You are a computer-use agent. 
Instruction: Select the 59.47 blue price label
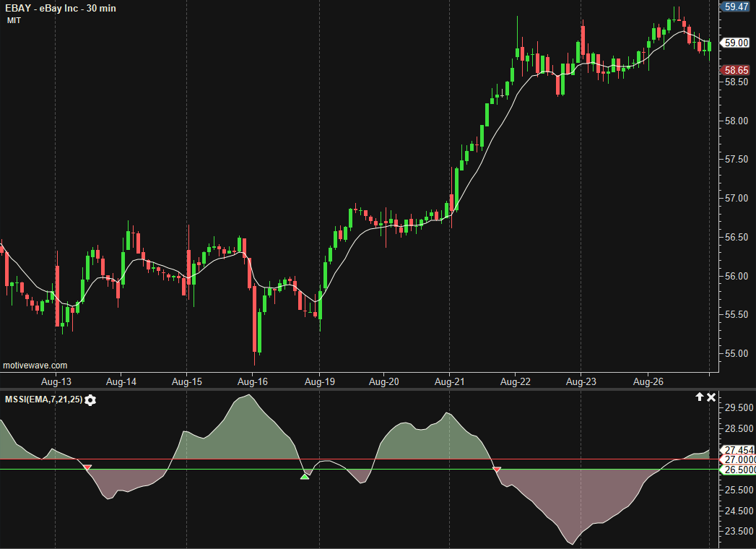pos(737,7)
